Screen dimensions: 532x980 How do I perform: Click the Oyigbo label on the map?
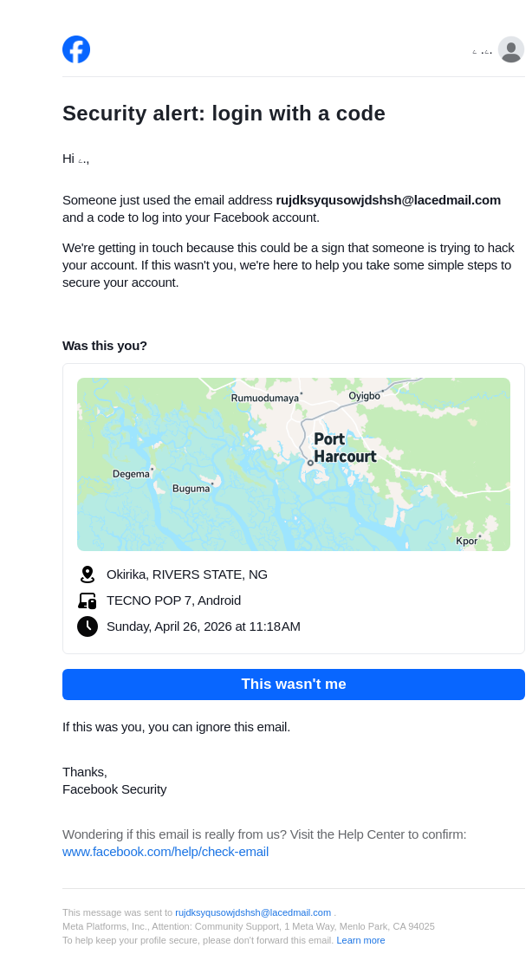(364, 396)
